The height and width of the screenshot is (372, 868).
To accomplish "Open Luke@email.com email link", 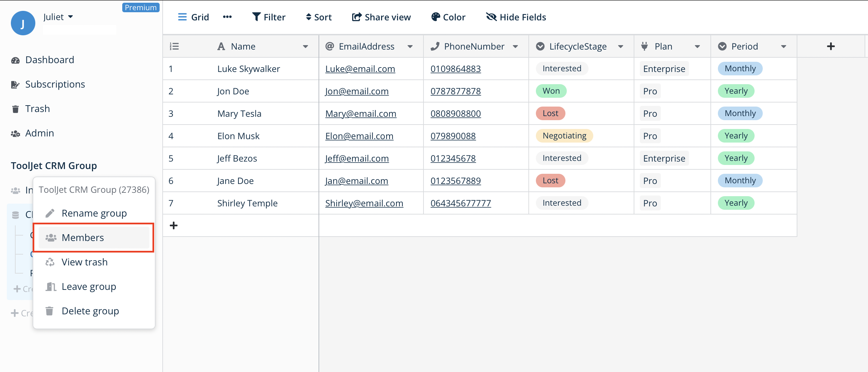I will pyautogui.click(x=360, y=69).
